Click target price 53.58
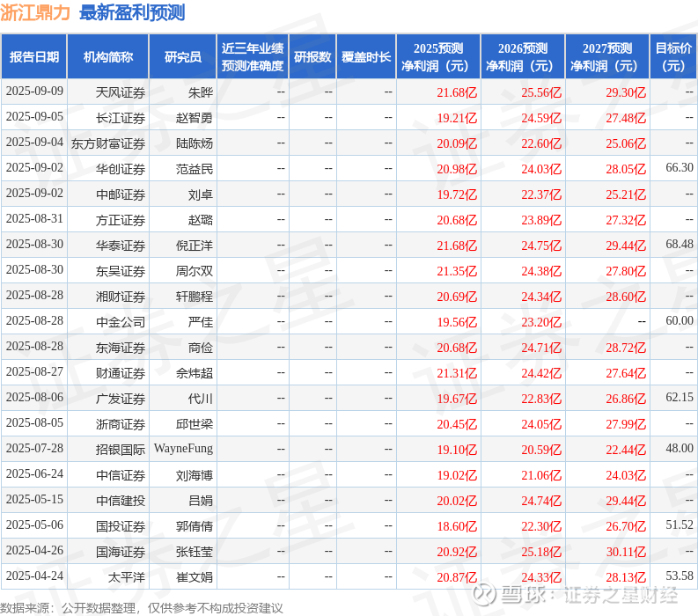Viewport: 698px width, 616px height. click(x=680, y=576)
